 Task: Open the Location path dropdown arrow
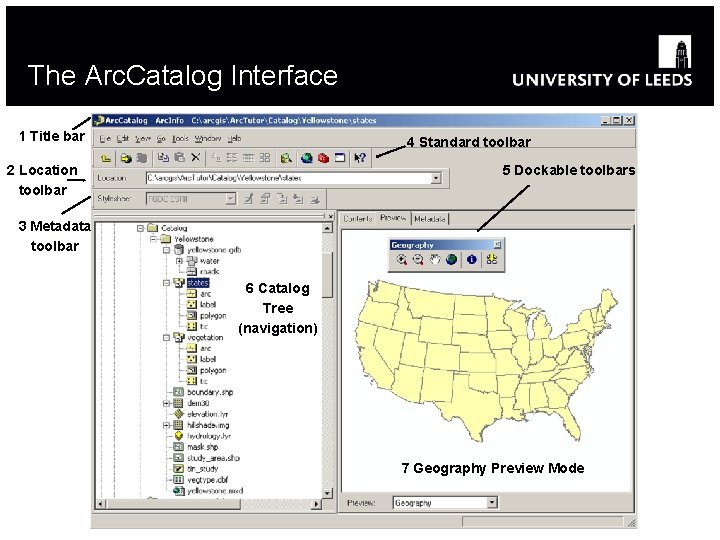[436, 178]
